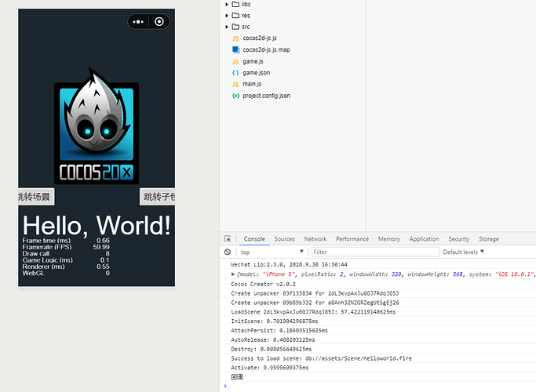This screenshot has height=392, width=536.
Task: Switch to the Sources tab
Action: pos(284,239)
